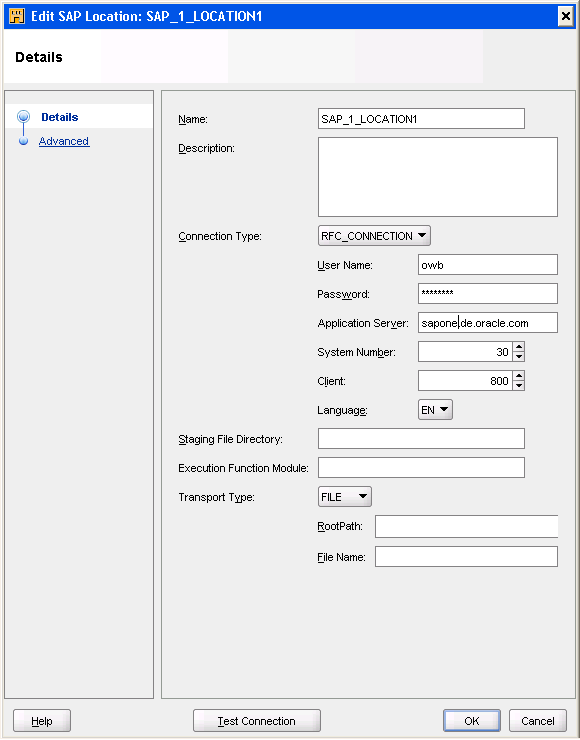Open the Transport Type FILE dropdown
Viewport: 580px width, 740px height.
pyautogui.click(x=345, y=496)
